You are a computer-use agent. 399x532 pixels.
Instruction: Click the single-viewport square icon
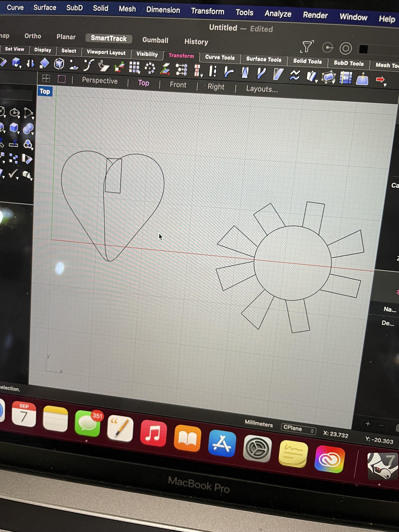tap(62, 79)
